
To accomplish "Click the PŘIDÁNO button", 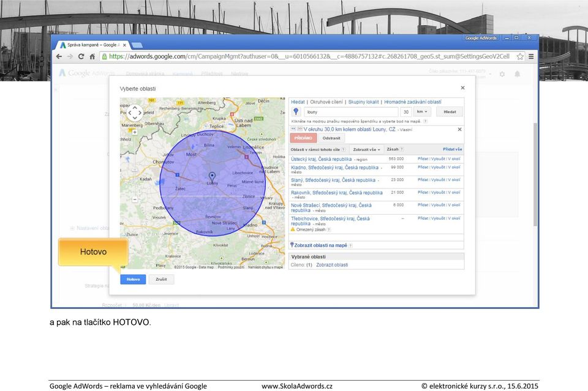I will point(303,138).
